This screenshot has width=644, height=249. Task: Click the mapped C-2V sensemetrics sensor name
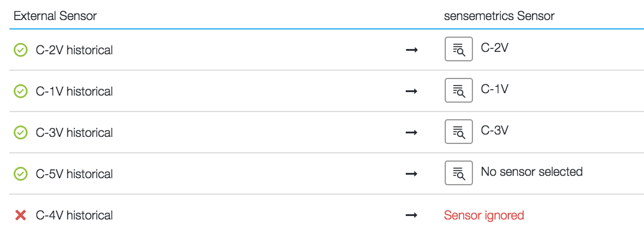[x=494, y=48]
